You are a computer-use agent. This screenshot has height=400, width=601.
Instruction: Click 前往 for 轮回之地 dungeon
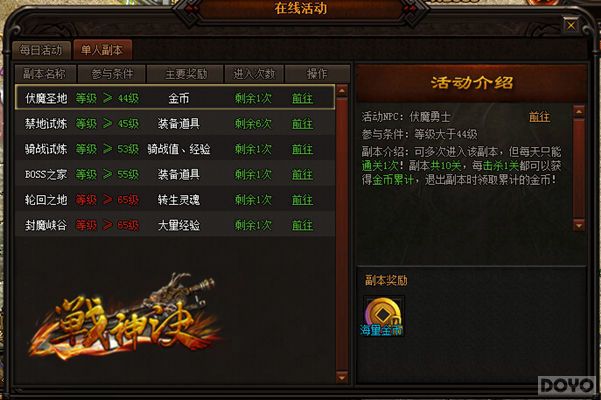(302, 200)
